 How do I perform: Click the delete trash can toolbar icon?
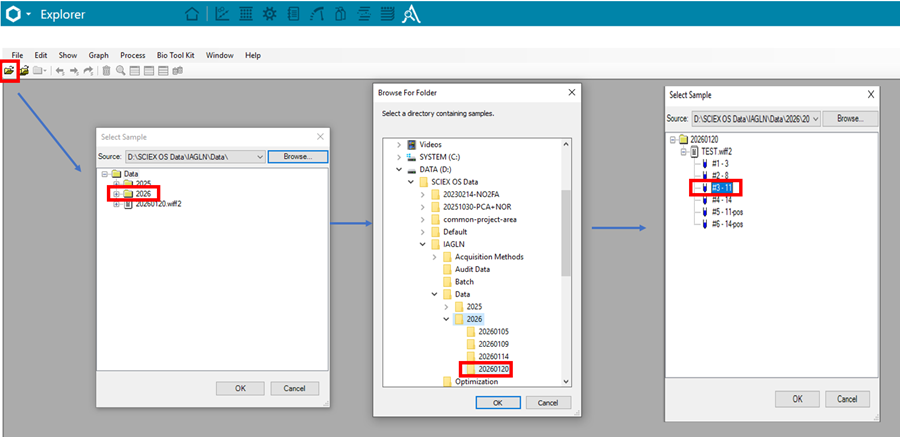tap(106, 71)
